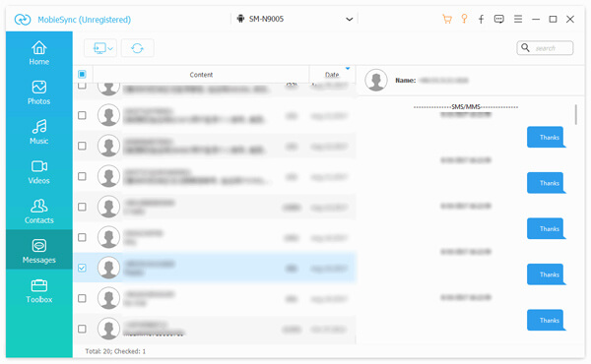The height and width of the screenshot is (364, 591).
Task: Focus the search input field
Action: click(x=552, y=48)
